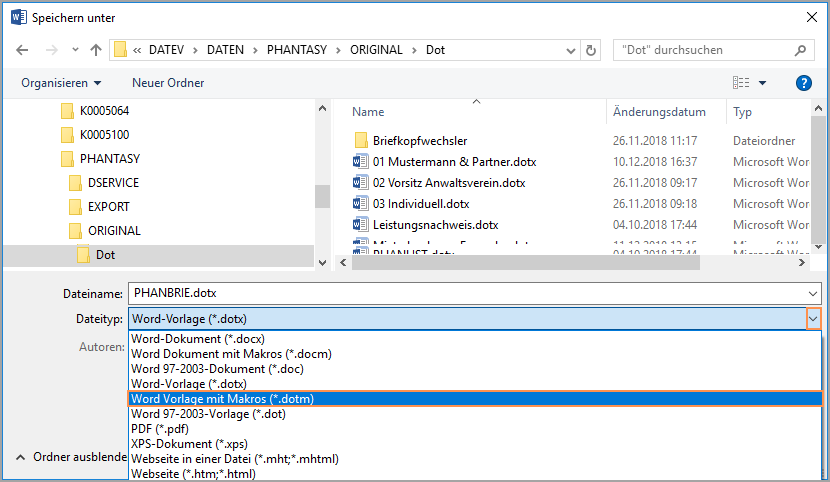Expand the address bar history dropdown
The height and width of the screenshot is (482, 830).
tap(572, 50)
